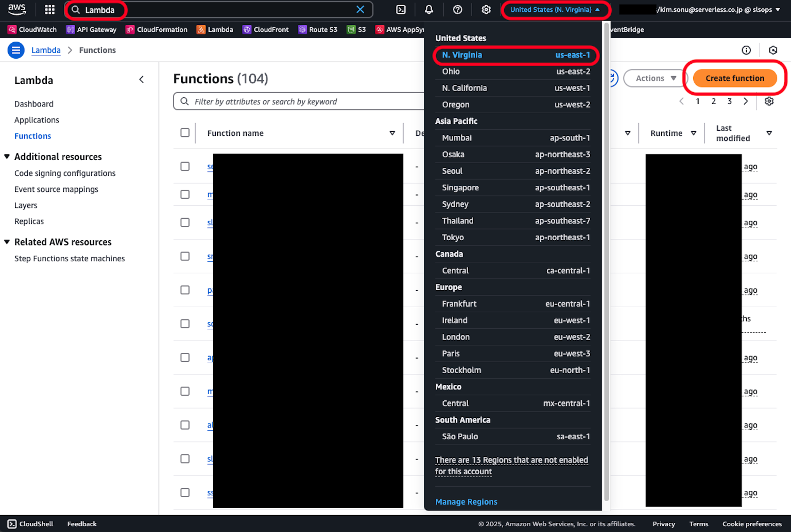Check the last visible function row checkbox
The image size is (791, 532).
pyautogui.click(x=185, y=492)
